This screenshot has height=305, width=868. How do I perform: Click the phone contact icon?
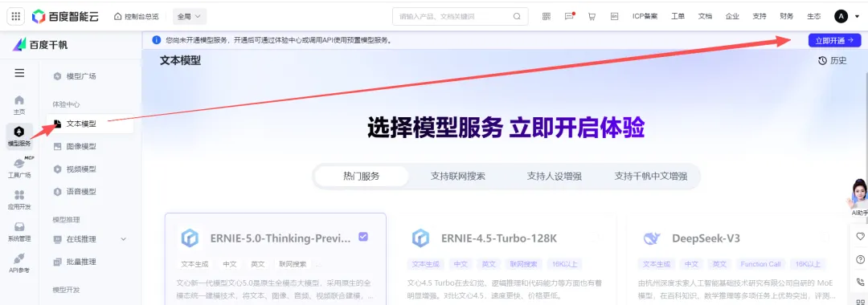click(x=860, y=282)
